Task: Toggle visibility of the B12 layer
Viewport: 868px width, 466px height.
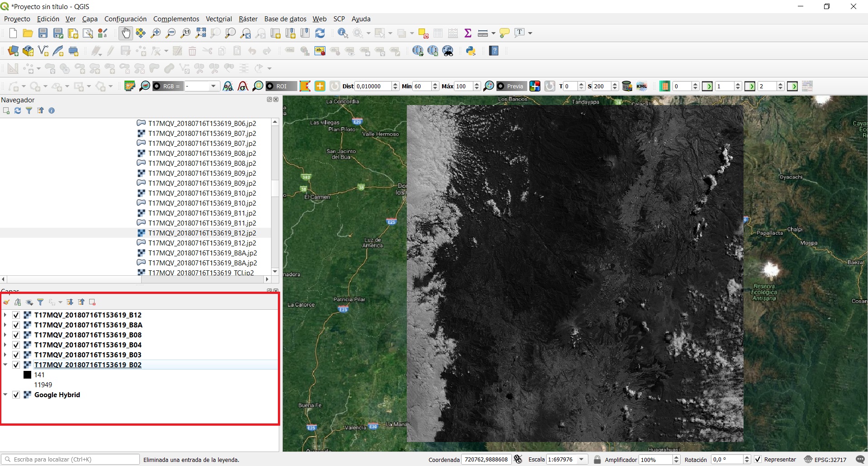Action: click(16, 315)
